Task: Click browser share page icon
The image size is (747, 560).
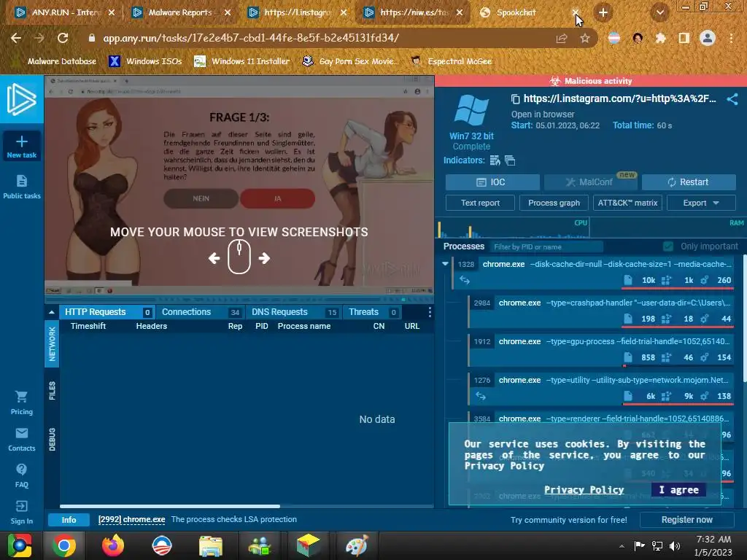Action: [x=562, y=38]
